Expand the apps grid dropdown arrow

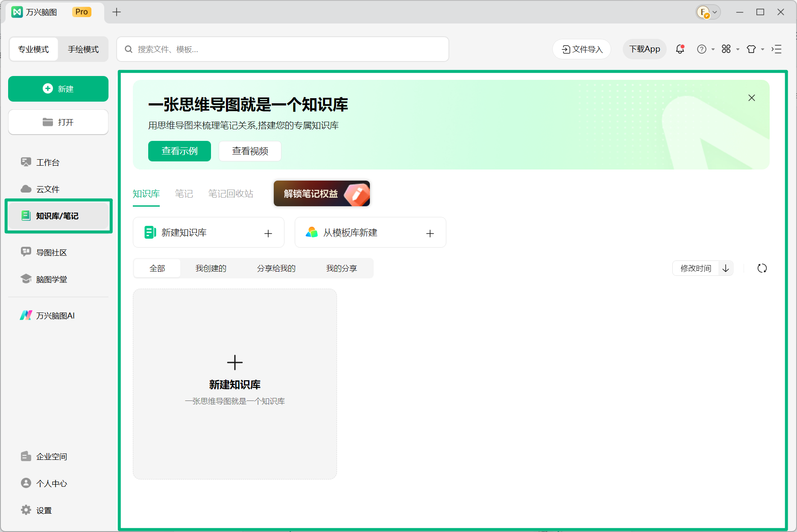point(738,50)
